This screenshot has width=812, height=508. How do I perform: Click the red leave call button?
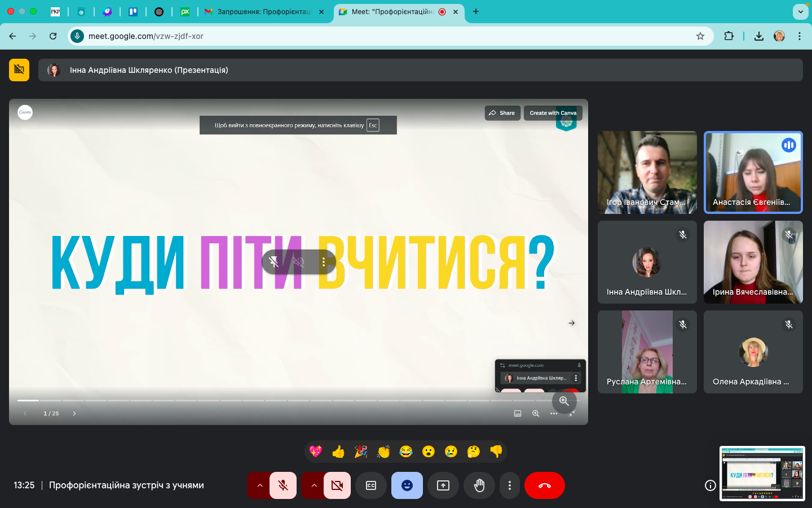[544, 485]
